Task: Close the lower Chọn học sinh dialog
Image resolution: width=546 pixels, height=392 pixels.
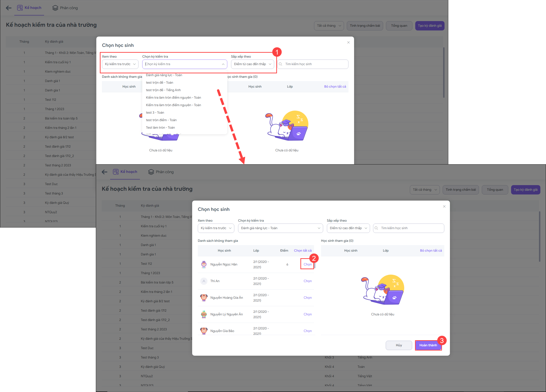Action: [x=444, y=206]
